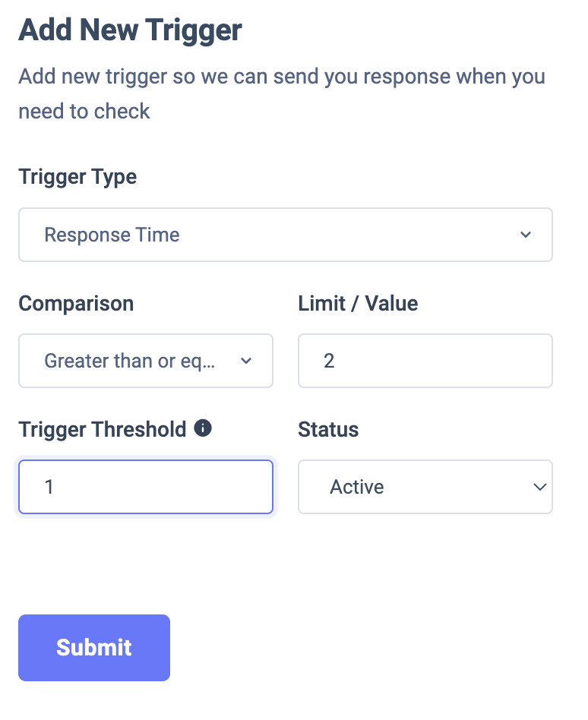Click the Comparison field label
This screenshot has height=720, width=588.
click(x=76, y=304)
